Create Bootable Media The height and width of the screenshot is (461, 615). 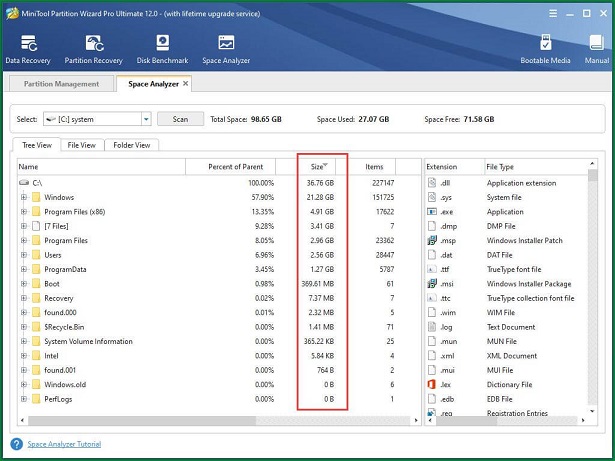[545, 49]
